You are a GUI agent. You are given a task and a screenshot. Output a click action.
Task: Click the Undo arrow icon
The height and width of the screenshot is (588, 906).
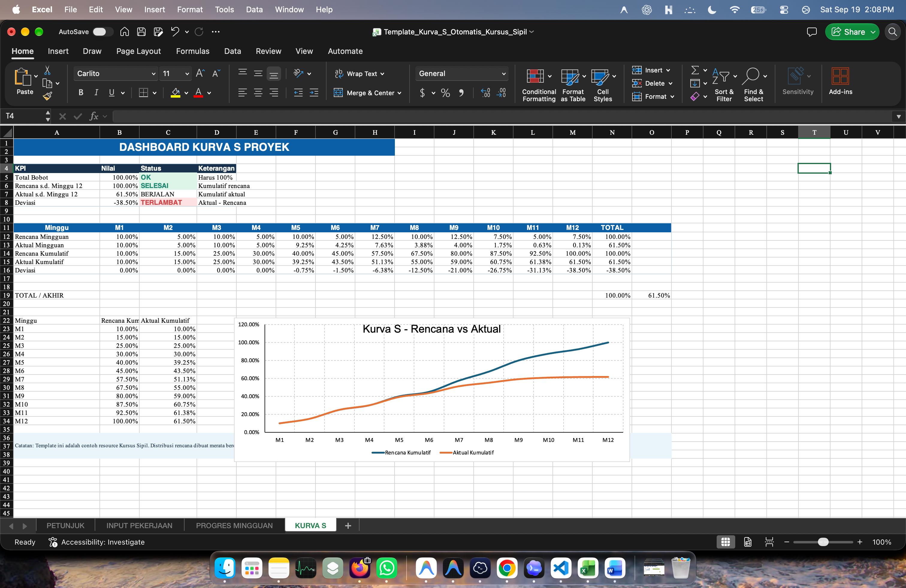point(175,32)
